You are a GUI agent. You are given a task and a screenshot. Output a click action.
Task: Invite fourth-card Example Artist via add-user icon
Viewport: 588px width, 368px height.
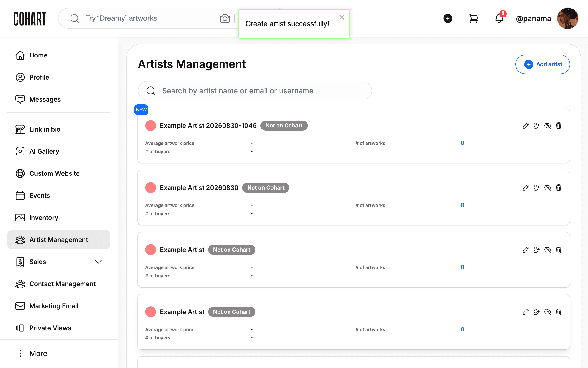tap(537, 312)
